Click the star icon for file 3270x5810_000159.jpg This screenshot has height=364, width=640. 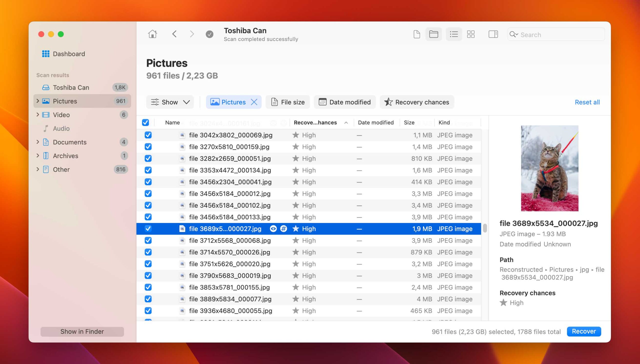(295, 147)
